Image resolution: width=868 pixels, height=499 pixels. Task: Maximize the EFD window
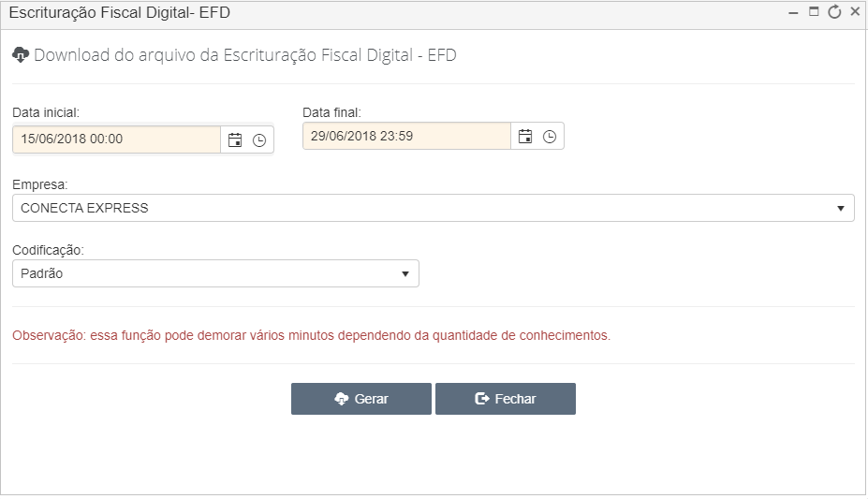(x=814, y=11)
